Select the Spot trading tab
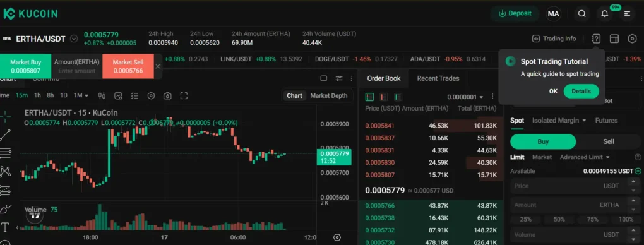 517,121
